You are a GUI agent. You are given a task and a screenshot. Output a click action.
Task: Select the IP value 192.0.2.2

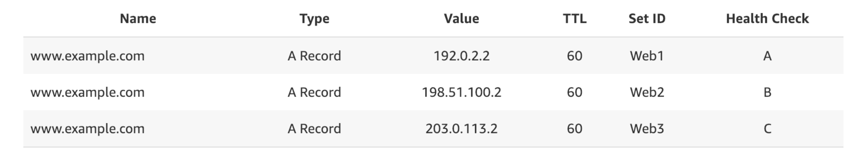461,56
